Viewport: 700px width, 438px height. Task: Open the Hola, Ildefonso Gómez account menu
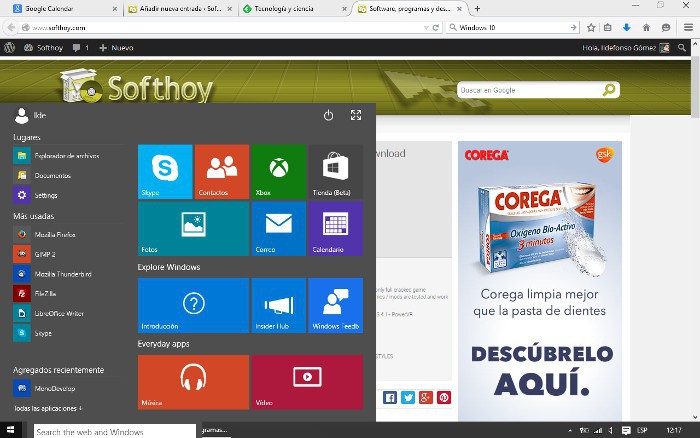(625, 48)
